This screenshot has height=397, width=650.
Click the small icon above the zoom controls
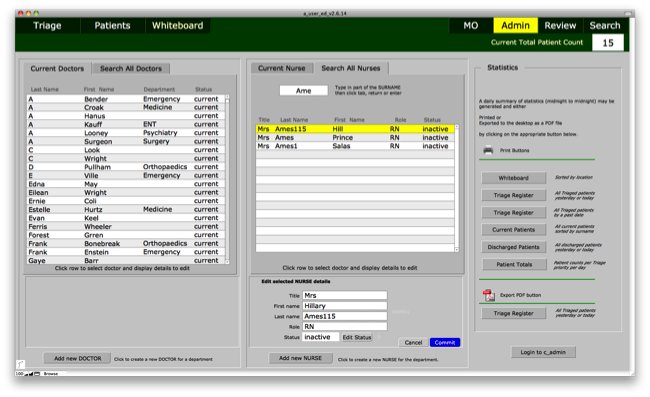[x=20, y=364]
